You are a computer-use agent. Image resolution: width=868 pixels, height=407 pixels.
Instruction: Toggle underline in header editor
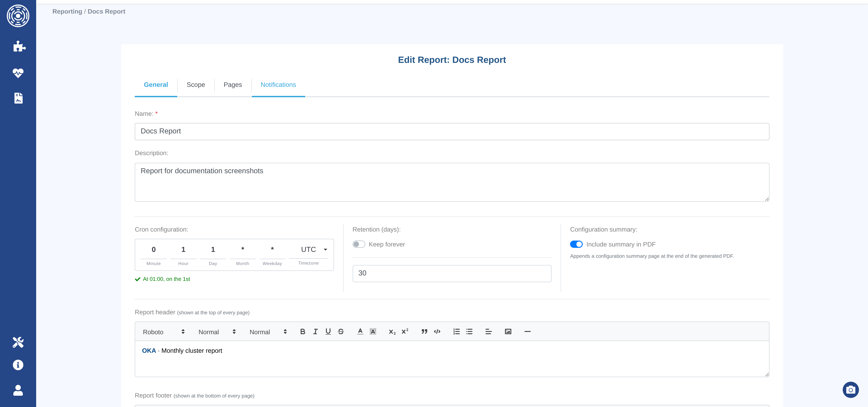click(x=328, y=331)
